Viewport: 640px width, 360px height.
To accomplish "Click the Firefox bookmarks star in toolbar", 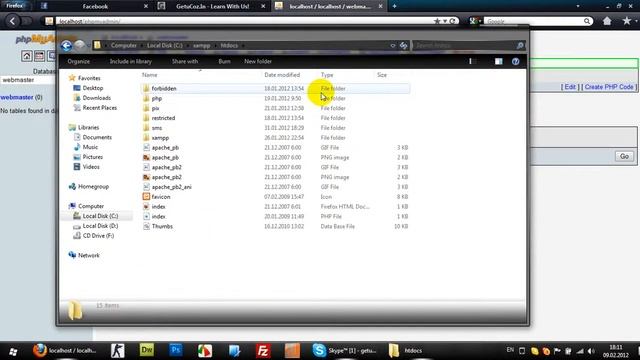I will click(627, 21).
